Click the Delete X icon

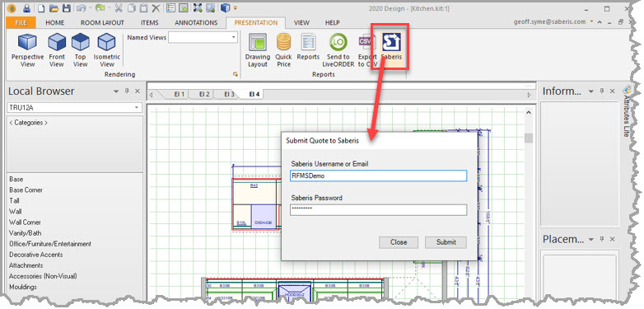(x=156, y=7)
